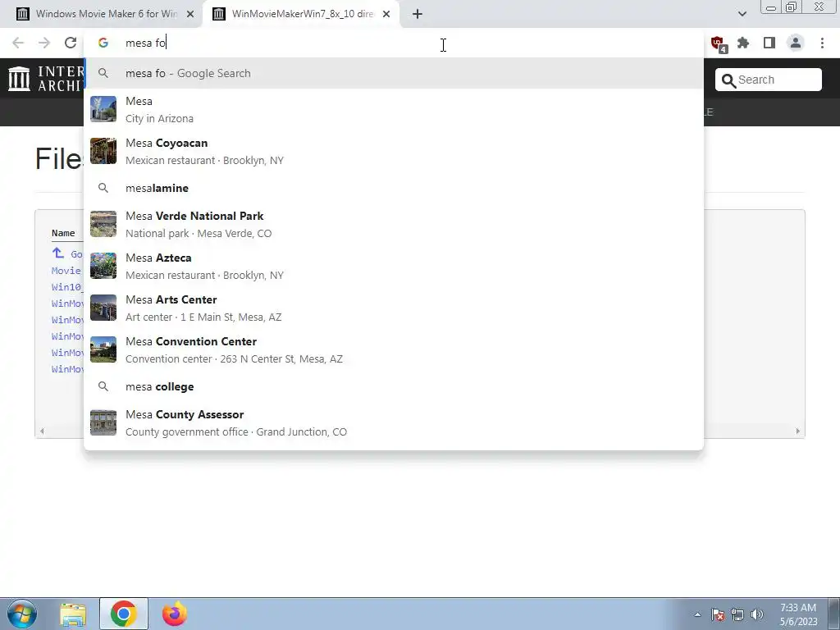Reload the current page
The width and height of the screenshot is (840, 630).
point(71,43)
